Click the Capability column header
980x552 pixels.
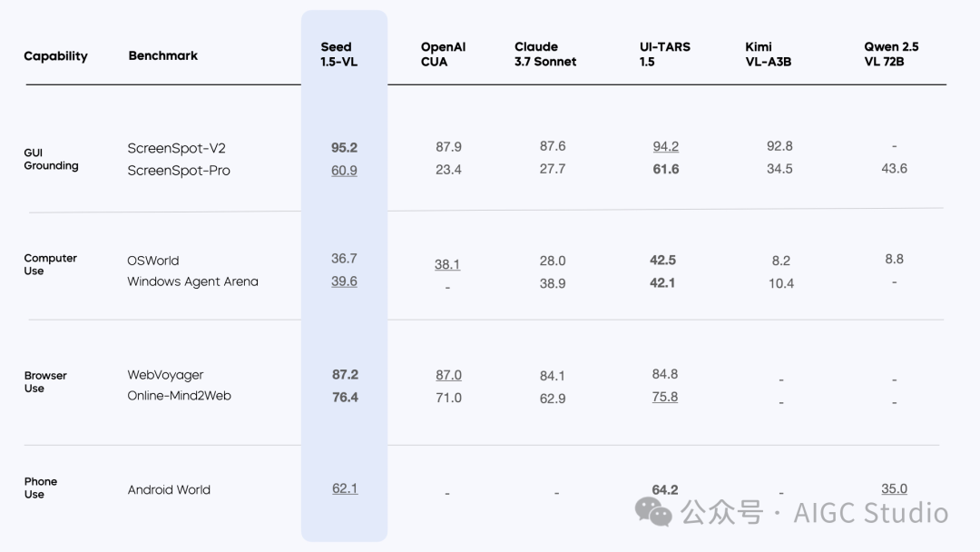pyautogui.click(x=55, y=55)
